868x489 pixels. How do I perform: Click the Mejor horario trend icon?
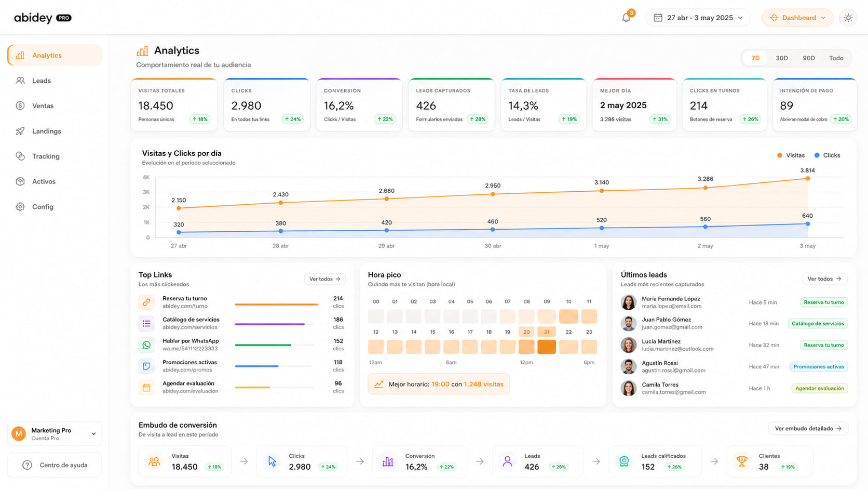(379, 384)
